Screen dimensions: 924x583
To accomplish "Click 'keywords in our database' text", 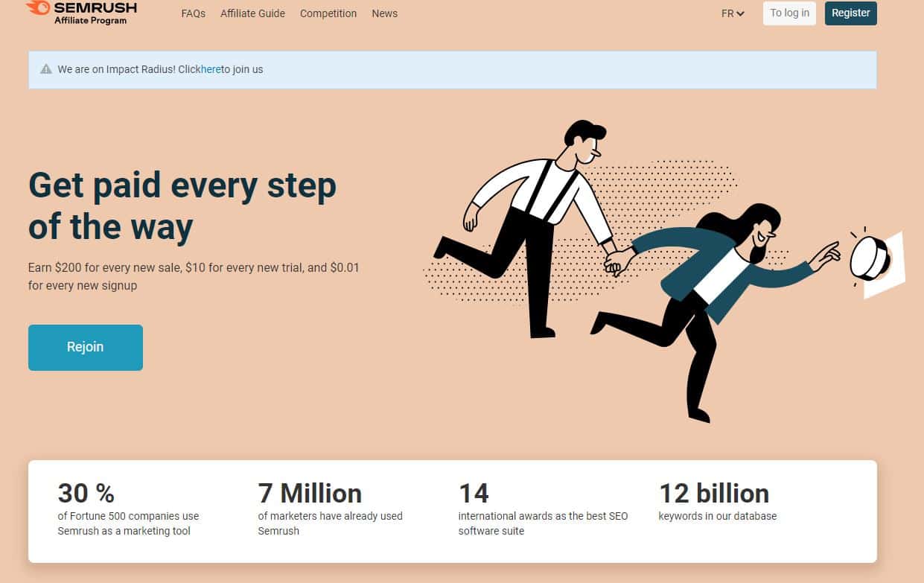I will tap(718, 516).
